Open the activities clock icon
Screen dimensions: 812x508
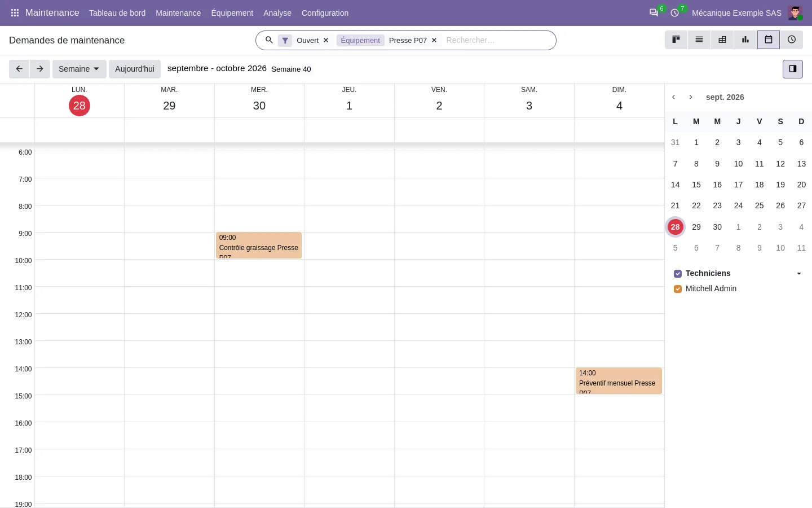[x=675, y=13]
